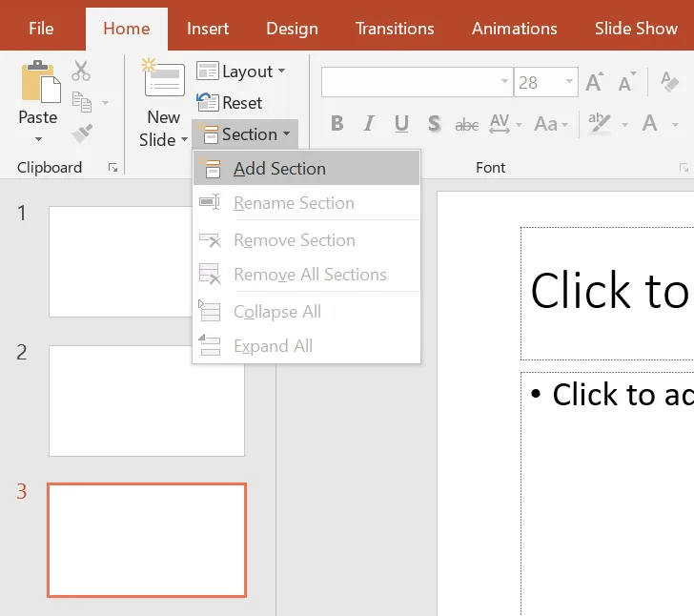Open highlight color dropdown arrow
Viewport: 694px width, 616px height.
click(624, 125)
